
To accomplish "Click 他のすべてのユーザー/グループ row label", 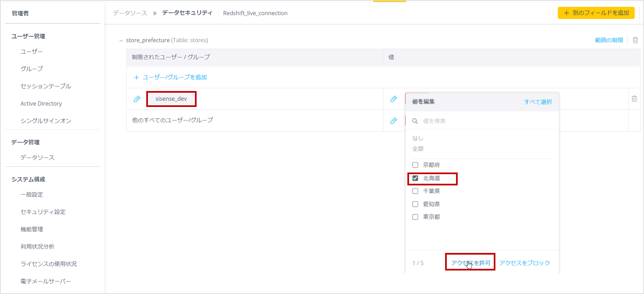I will [x=172, y=120].
